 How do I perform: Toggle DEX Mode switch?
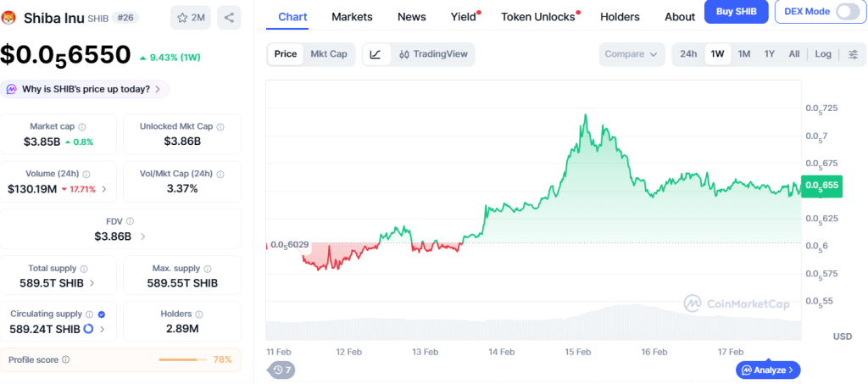pos(848,12)
